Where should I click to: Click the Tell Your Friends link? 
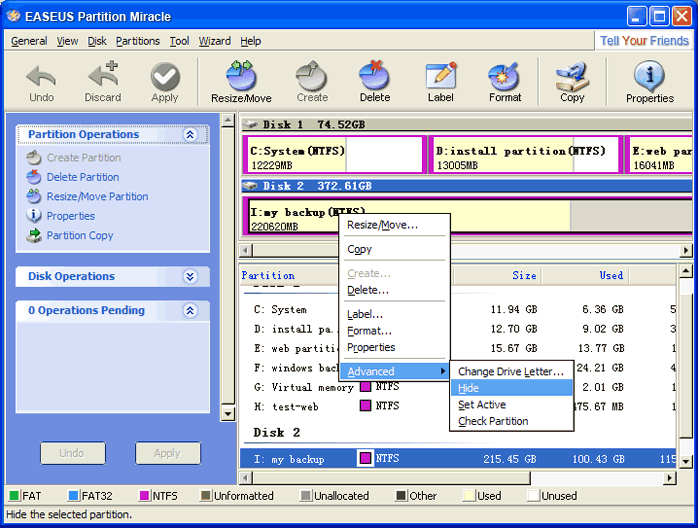pyautogui.click(x=644, y=41)
